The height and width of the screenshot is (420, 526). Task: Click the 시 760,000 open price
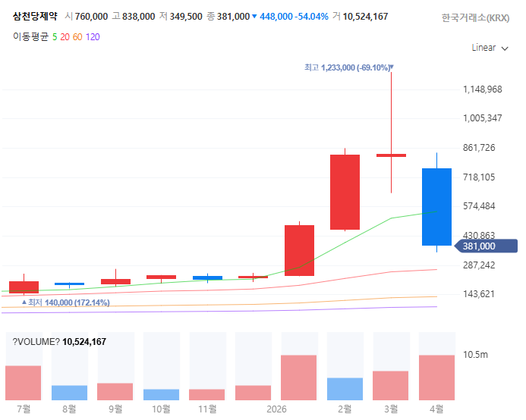click(x=87, y=17)
